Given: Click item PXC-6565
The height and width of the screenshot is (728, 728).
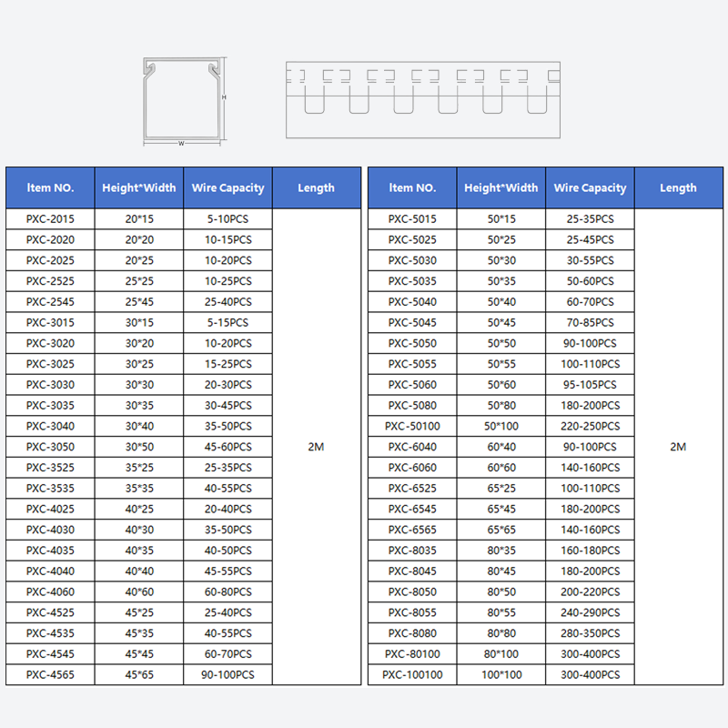Looking at the screenshot, I should click(x=412, y=530).
